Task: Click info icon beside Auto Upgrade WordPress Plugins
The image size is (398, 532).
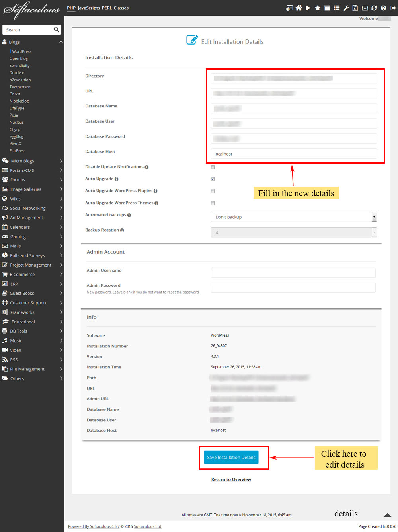Action: (x=156, y=191)
